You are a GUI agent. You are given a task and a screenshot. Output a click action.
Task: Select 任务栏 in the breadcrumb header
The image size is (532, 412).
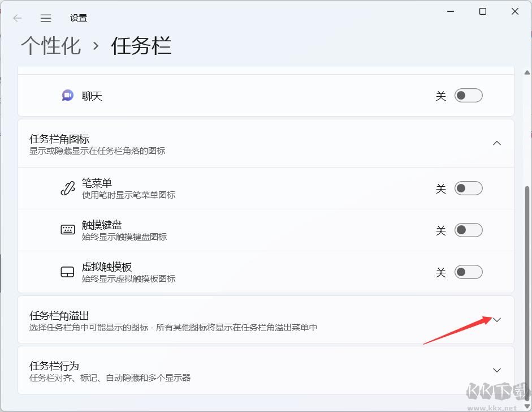tap(141, 45)
